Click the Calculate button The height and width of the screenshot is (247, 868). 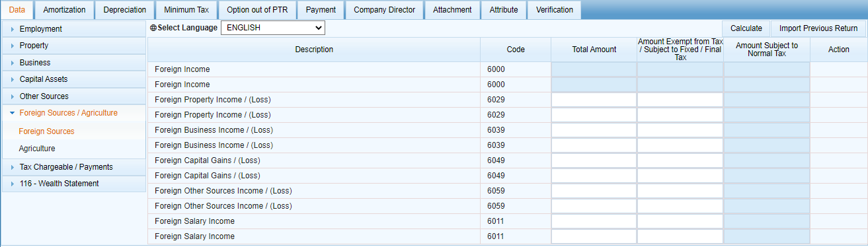pos(746,28)
